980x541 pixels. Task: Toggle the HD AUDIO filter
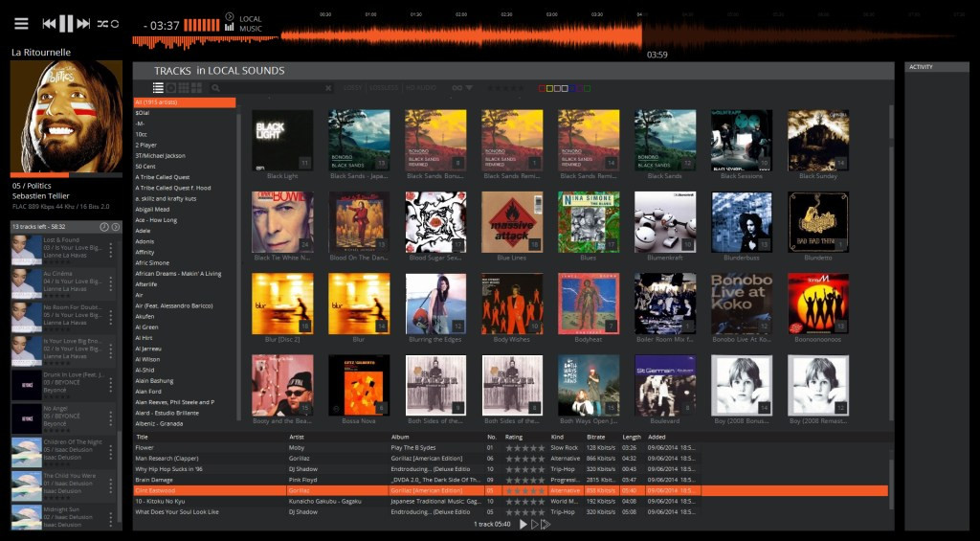[x=421, y=88]
